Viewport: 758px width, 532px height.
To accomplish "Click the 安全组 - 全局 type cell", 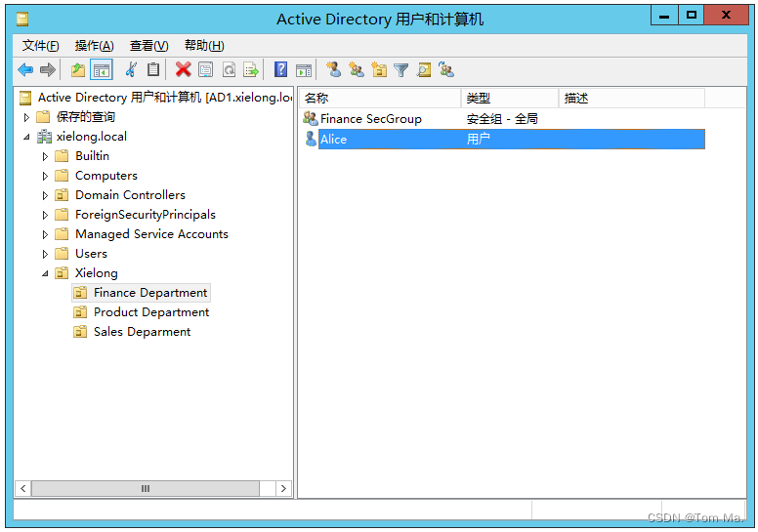I will coord(502,119).
